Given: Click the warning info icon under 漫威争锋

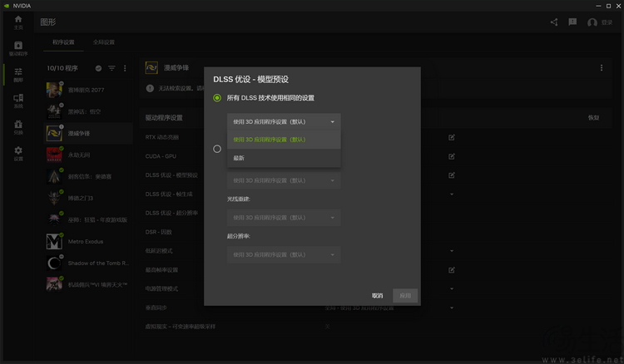Looking at the screenshot, I should pyautogui.click(x=150, y=88).
